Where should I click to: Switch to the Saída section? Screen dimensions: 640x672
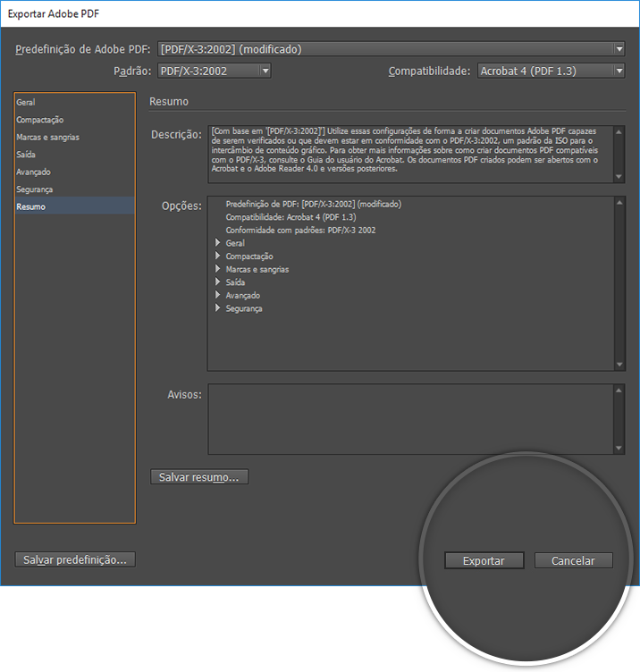point(27,155)
